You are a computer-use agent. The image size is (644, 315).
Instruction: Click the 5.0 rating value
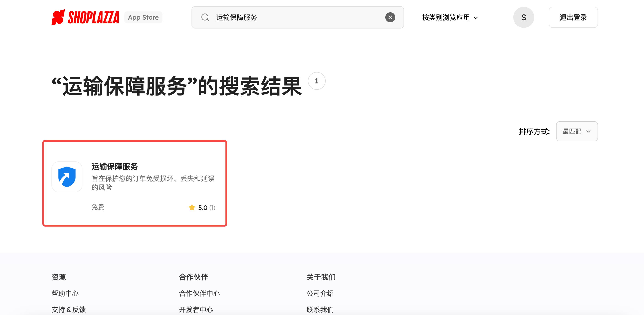coord(202,208)
